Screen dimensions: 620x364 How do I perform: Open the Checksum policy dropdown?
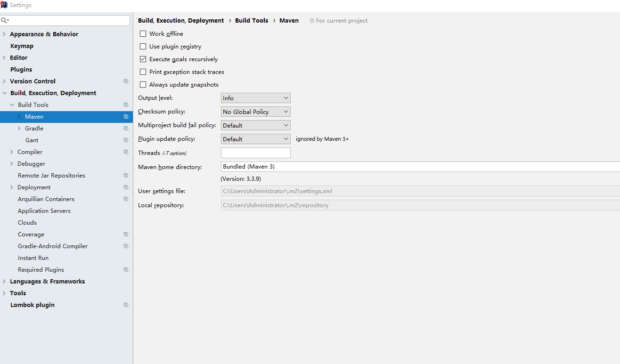(x=256, y=112)
